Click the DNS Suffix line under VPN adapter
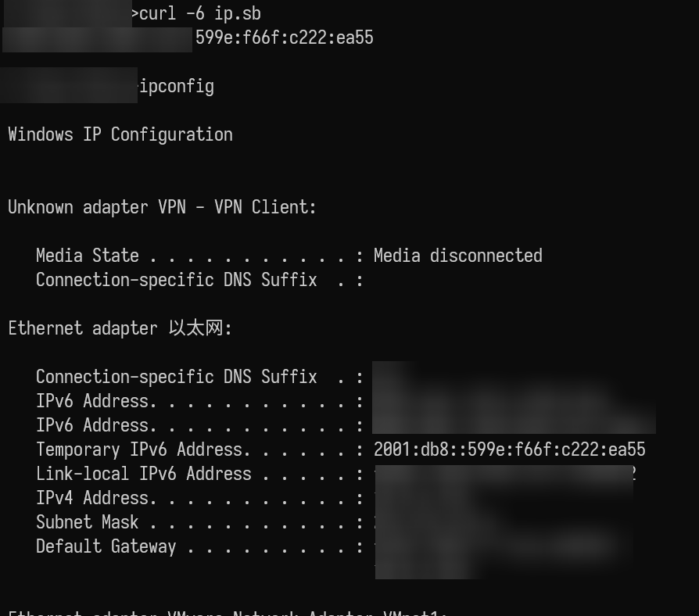 click(x=176, y=280)
